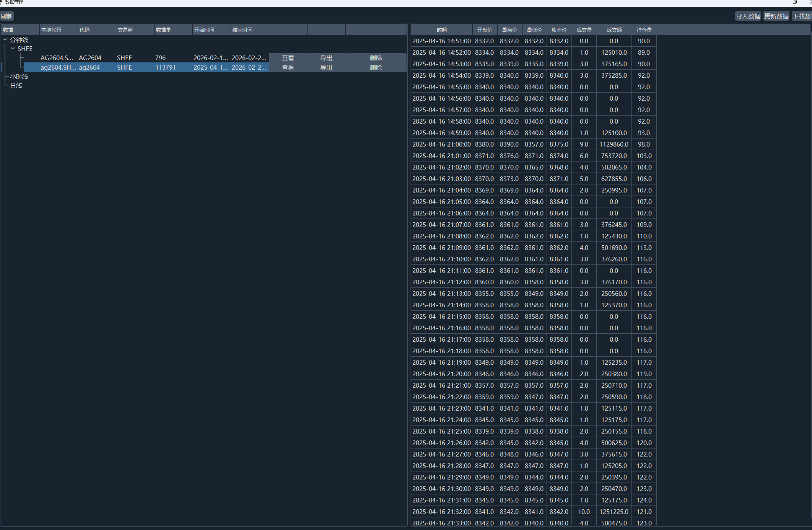Select the 小时线 tree item
Image resolution: width=812 pixels, height=530 pixels.
tap(19, 77)
